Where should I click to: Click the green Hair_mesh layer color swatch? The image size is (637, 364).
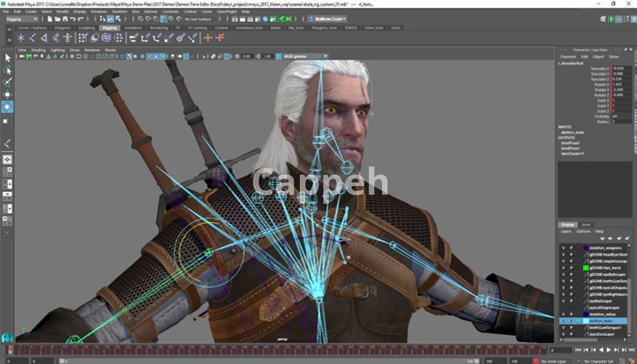(x=586, y=268)
